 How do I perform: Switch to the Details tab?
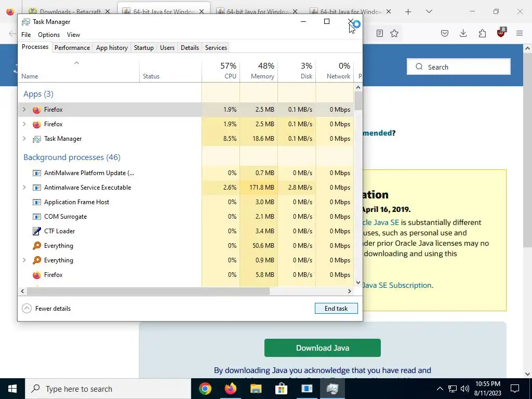[190, 48]
